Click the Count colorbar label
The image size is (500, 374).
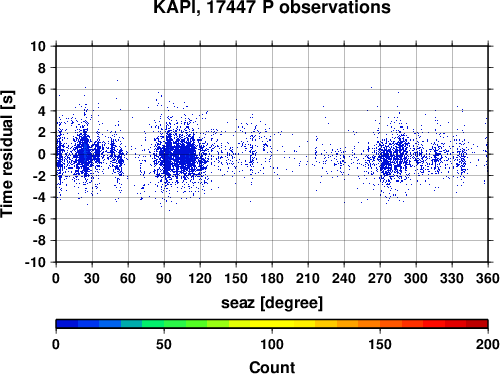tap(272, 367)
